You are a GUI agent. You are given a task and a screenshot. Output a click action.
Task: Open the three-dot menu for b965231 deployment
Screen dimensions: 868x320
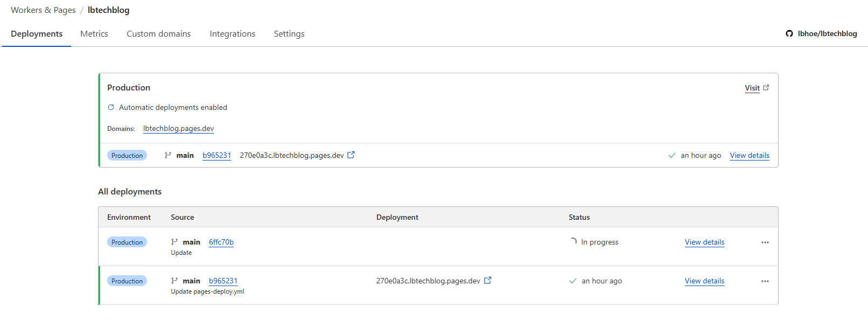(x=765, y=281)
